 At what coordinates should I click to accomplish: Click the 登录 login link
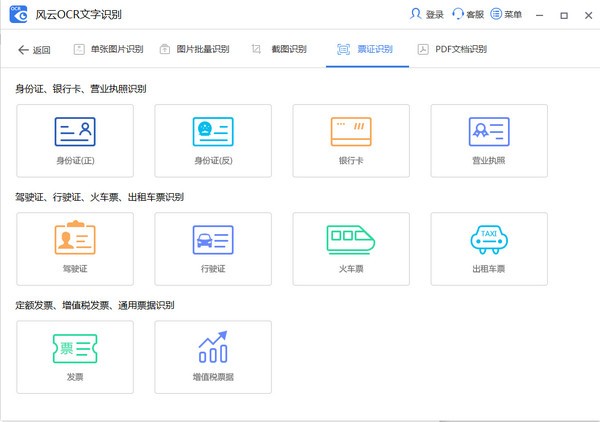[x=427, y=14]
